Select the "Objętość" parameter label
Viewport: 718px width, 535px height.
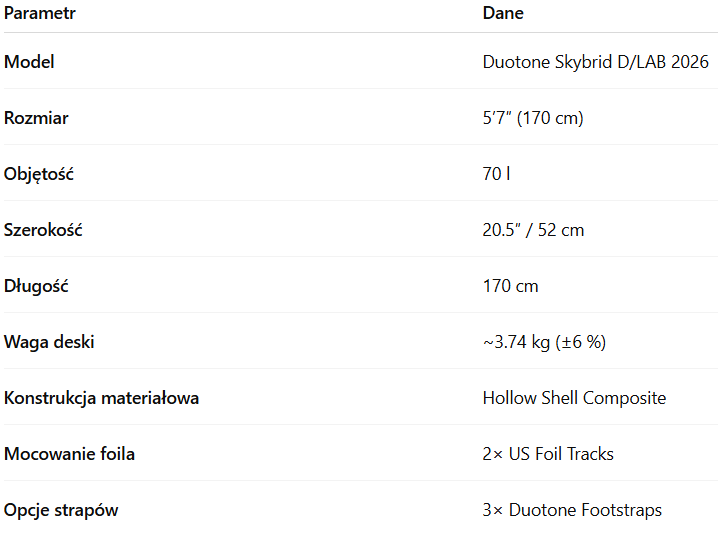coord(39,174)
